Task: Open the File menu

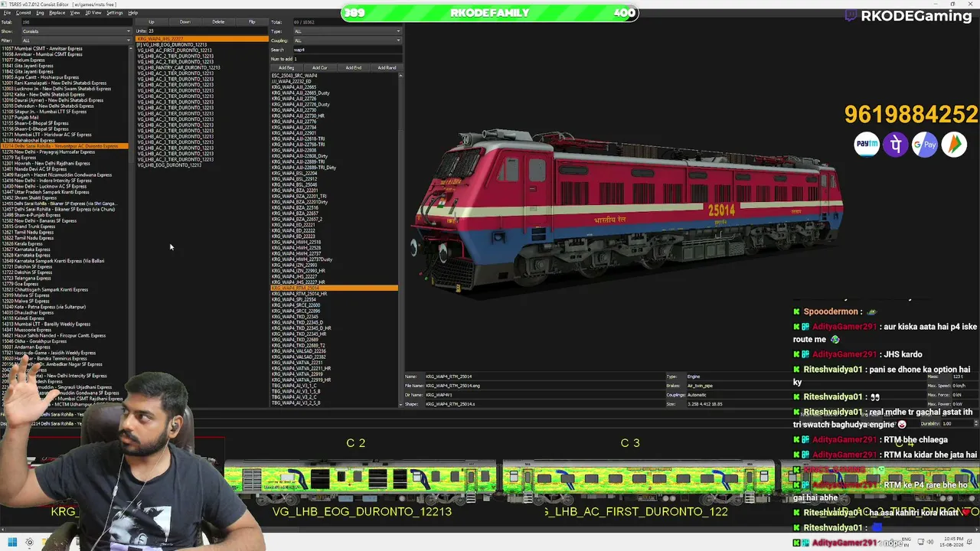Action: [7, 13]
